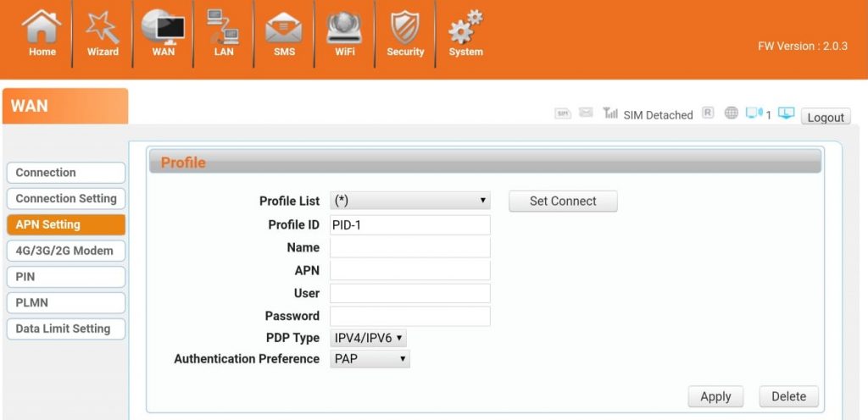Click the Password input field
This screenshot has width=868, height=420.
pyautogui.click(x=409, y=316)
